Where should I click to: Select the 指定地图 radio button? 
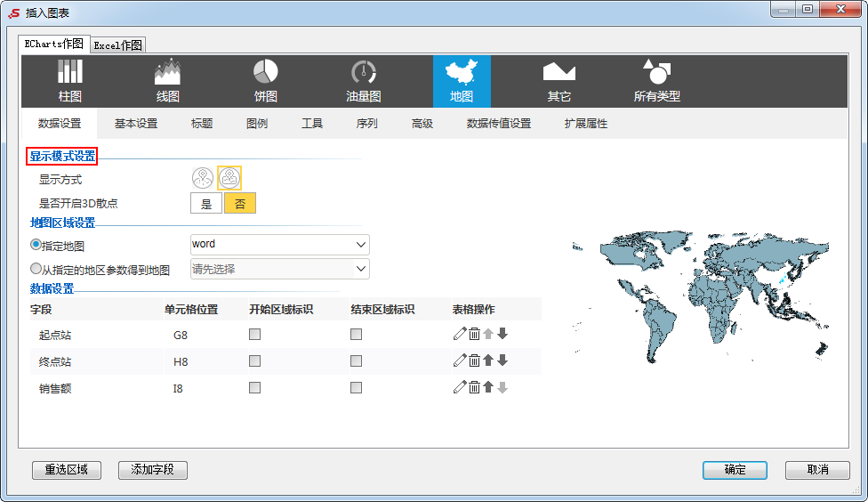36,245
